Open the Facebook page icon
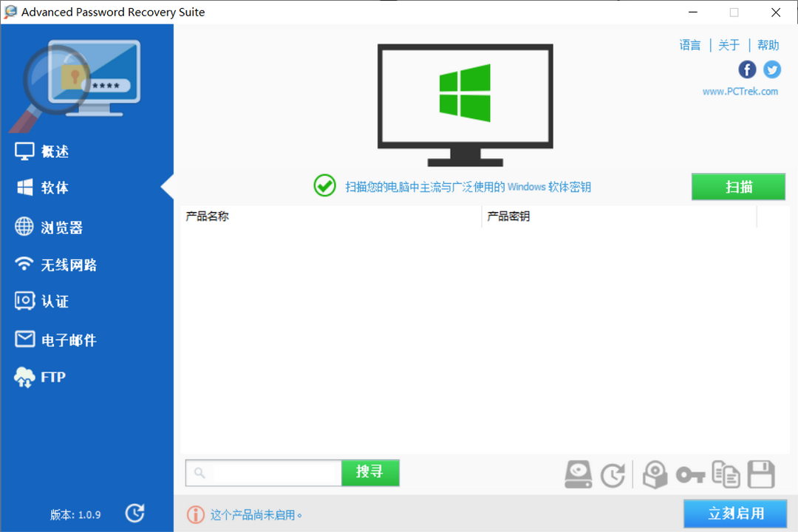 click(747, 69)
